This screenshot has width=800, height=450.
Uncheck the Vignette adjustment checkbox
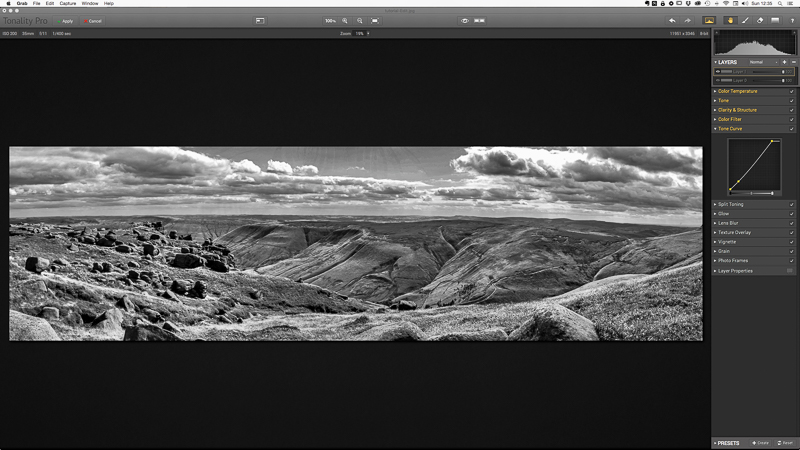click(x=791, y=242)
